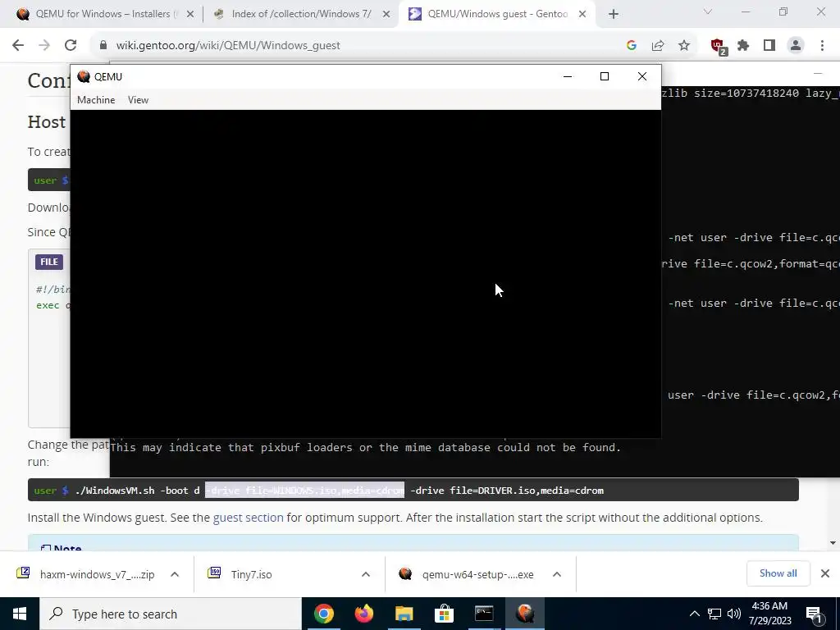Viewport: 840px width, 630px height.
Task: Open Chrome three-dot menu
Action: pyautogui.click(x=822, y=46)
